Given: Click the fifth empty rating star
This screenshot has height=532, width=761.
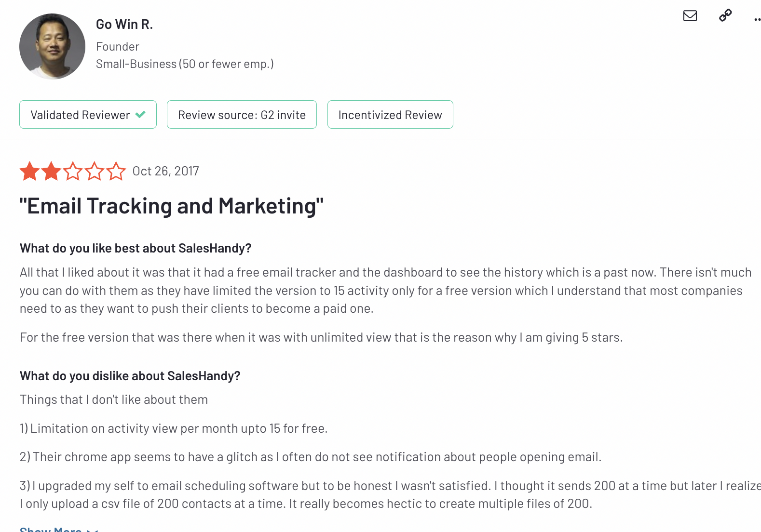Looking at the screenshot, I should (116, 171).
